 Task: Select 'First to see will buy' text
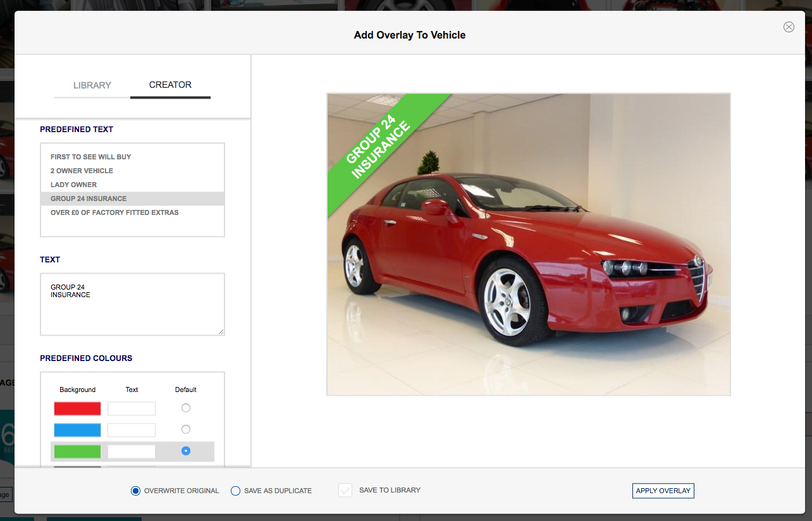[91, 157]
